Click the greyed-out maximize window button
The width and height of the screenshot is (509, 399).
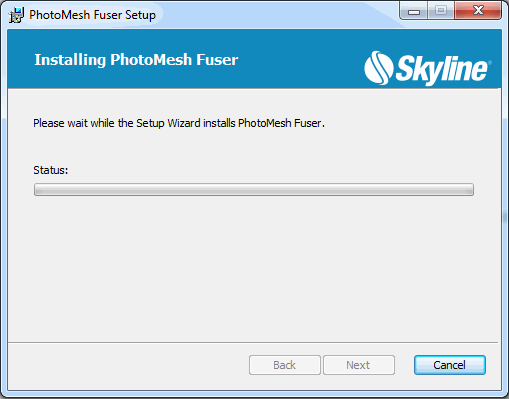(441, 11)
